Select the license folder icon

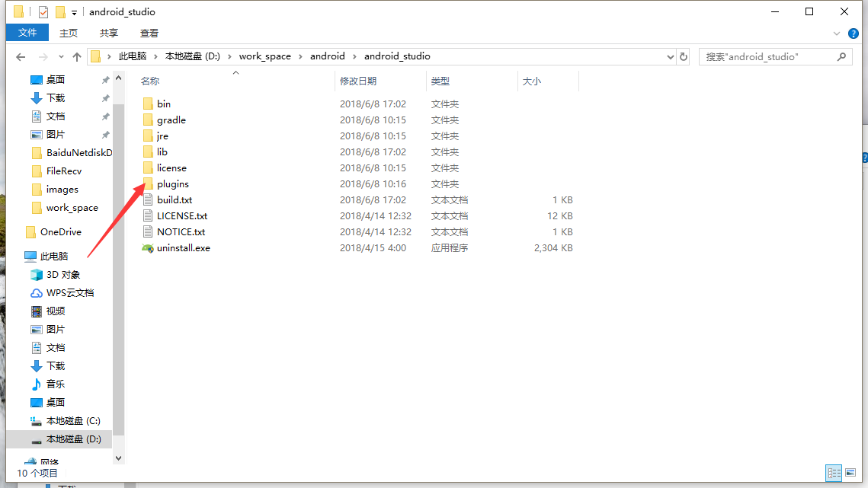[148, 167]
